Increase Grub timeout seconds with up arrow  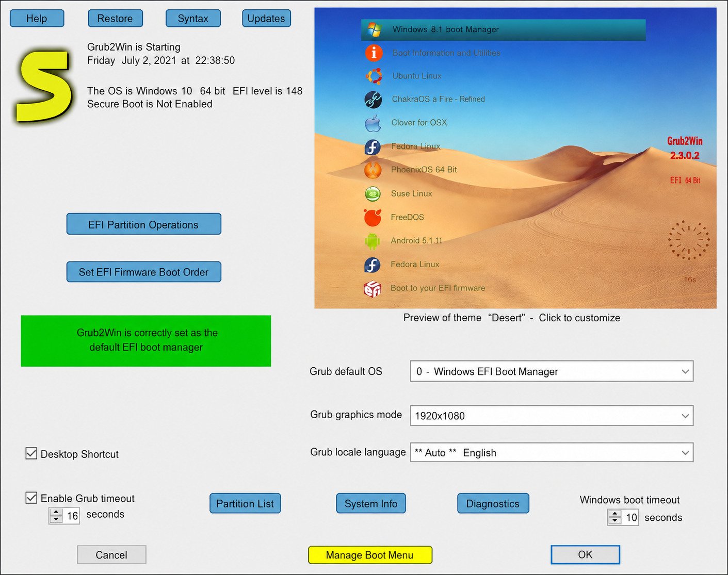[56, 512]
